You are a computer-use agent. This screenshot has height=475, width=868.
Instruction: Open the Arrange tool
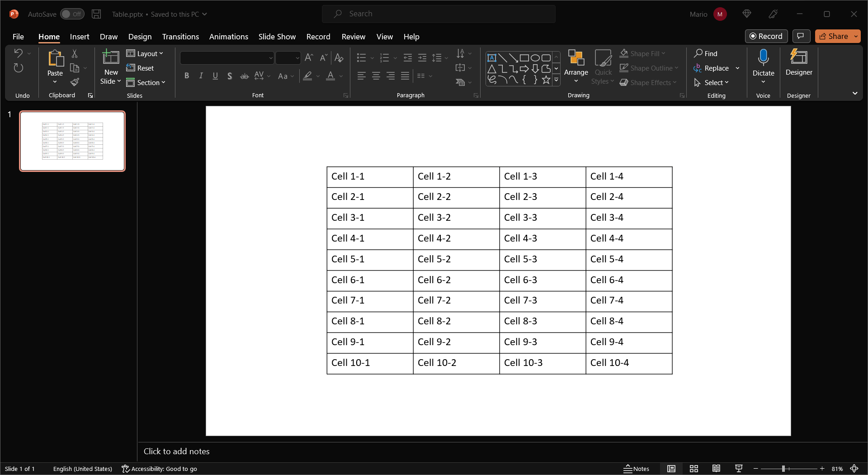[576, 66]
